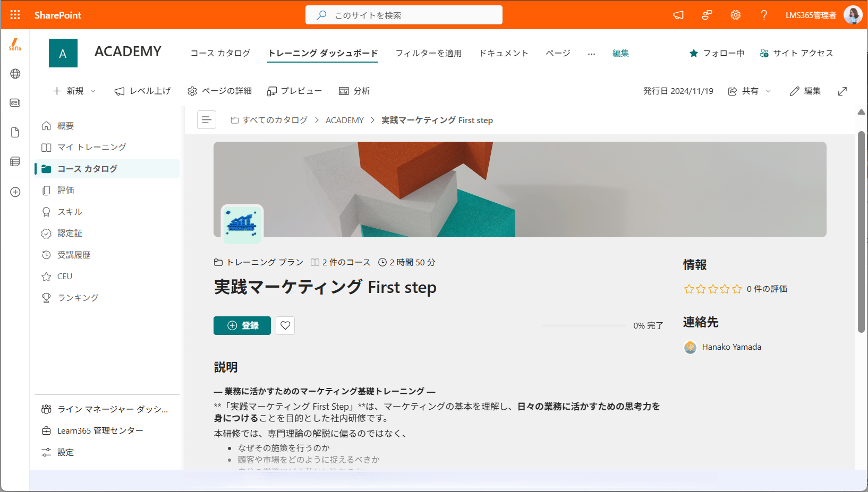Open the more navigation items ellipsis
Image resolution: width=868 pixels, height=492 pixels.
pyautogui.click(x=591, y=53)
